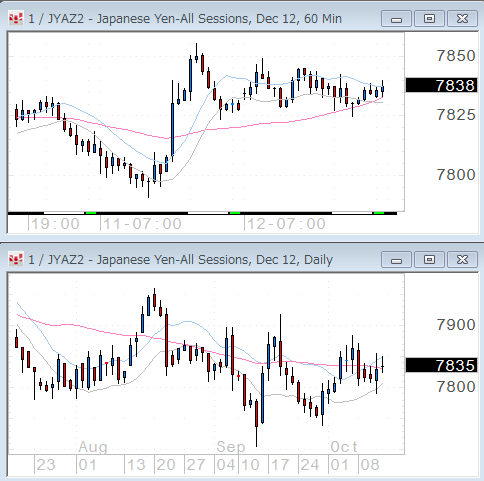This screenshot has width=484, height=481.
Task: Click the 10 date axis label
Action: (x=250, y=465)
